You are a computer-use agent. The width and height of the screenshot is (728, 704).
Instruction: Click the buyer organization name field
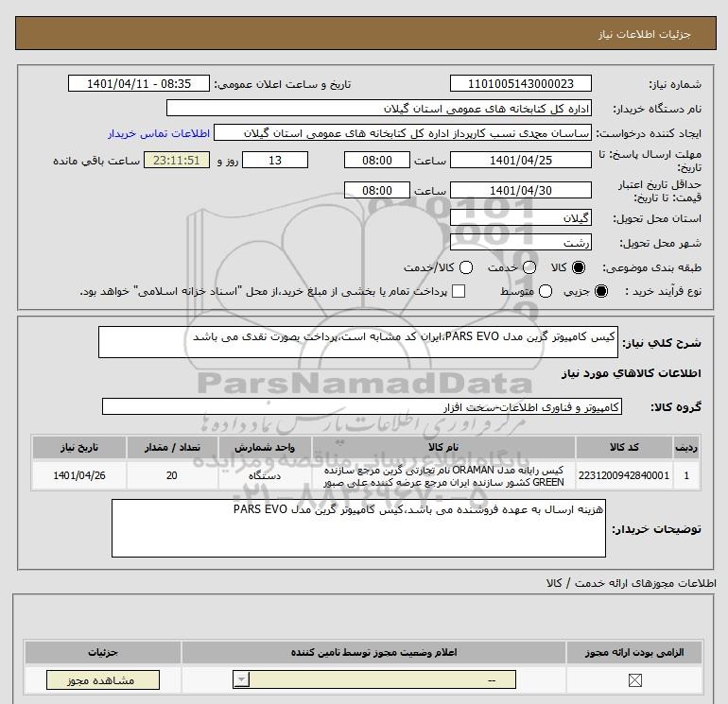[379, 109]
